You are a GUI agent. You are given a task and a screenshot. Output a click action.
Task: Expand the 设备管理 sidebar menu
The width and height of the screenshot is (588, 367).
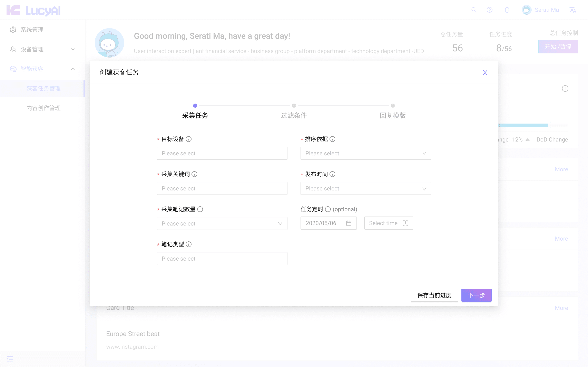[73, 49]
